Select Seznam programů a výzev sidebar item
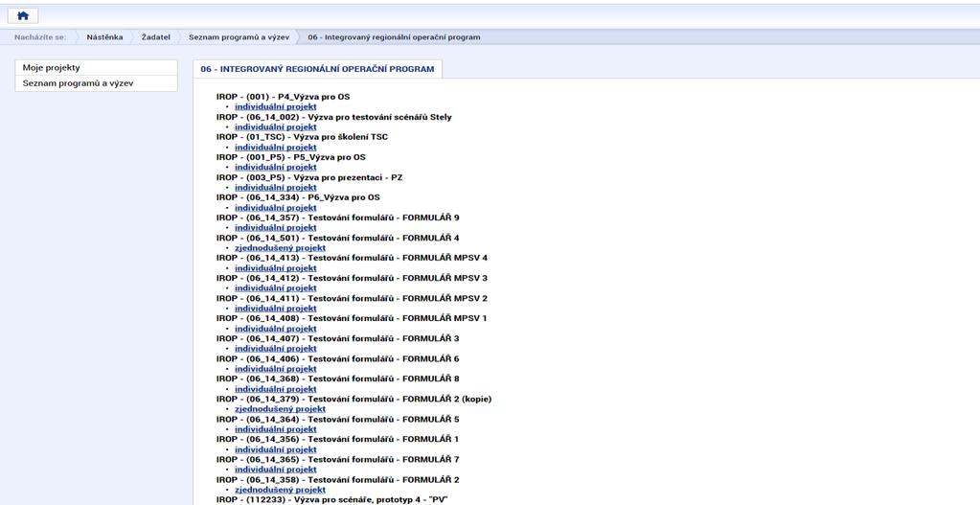The width and height of the screenshot is (980, 505). [96, 83]
